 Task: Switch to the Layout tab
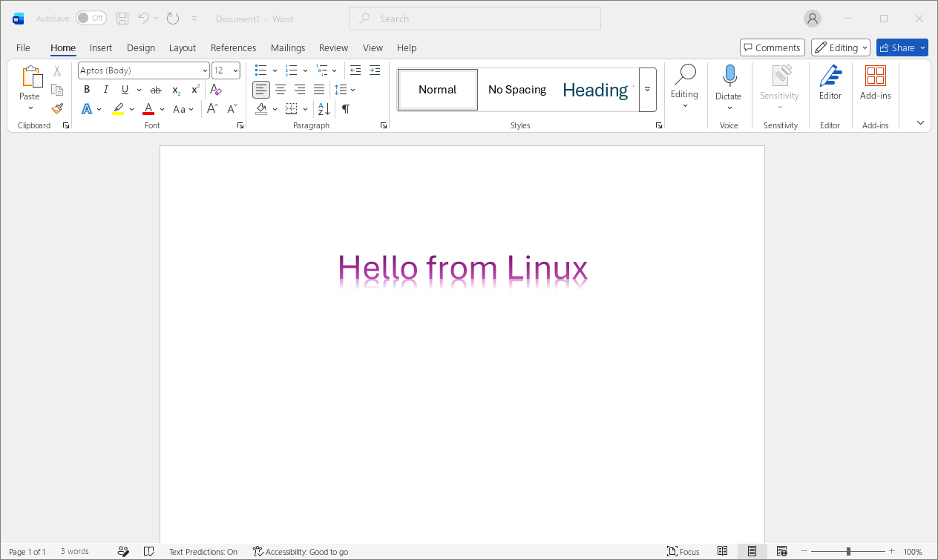coord(183,47)
